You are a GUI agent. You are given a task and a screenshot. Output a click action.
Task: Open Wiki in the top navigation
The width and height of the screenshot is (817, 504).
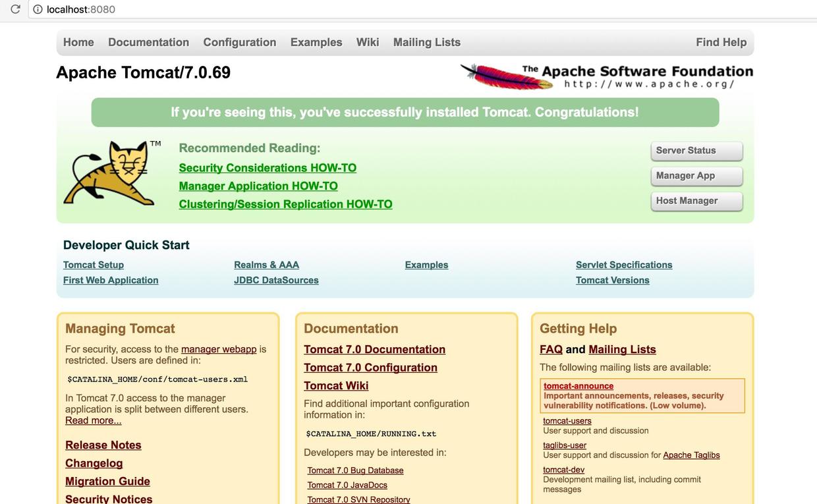click(x=368, y=42)
